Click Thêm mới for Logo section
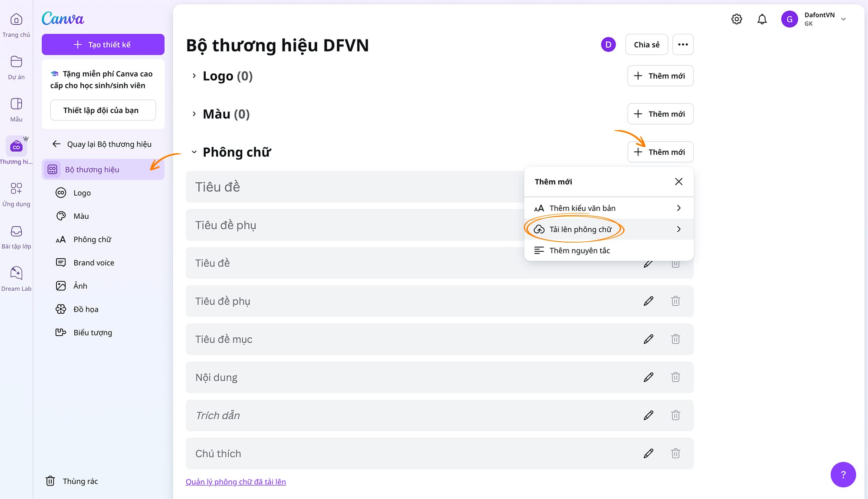Image resolution: width=868 pixels, height=499 pixels. pyautogui.click(x=660, y=76)
